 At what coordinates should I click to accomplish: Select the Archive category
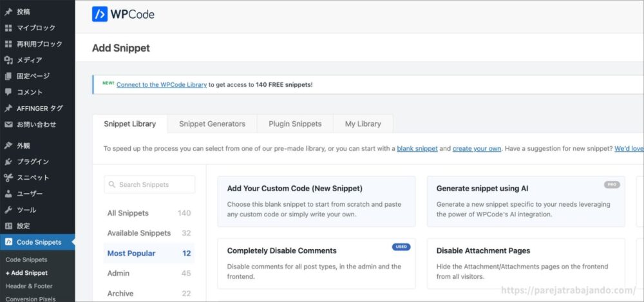click(149, 294)
